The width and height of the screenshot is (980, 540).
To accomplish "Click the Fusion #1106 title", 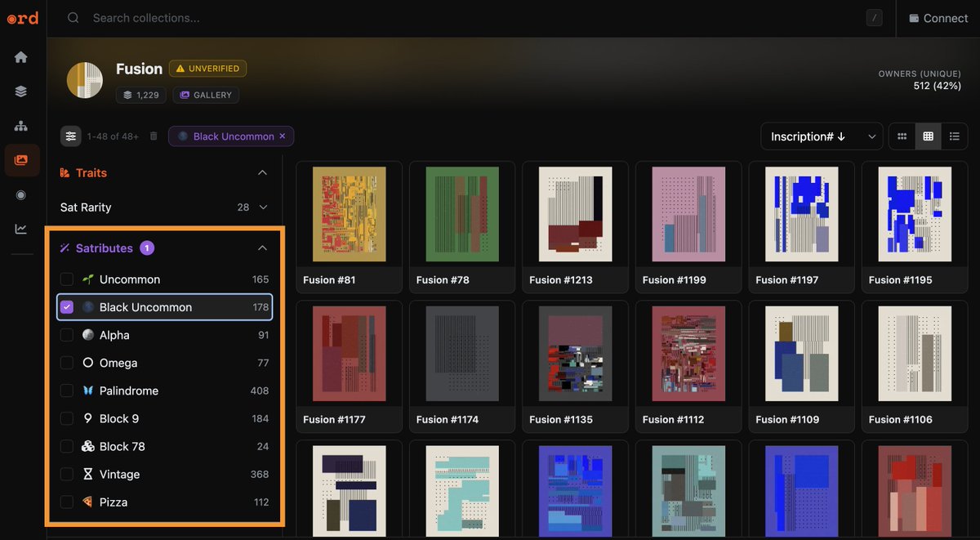I will pyautogui.click(x=900, y=420).
